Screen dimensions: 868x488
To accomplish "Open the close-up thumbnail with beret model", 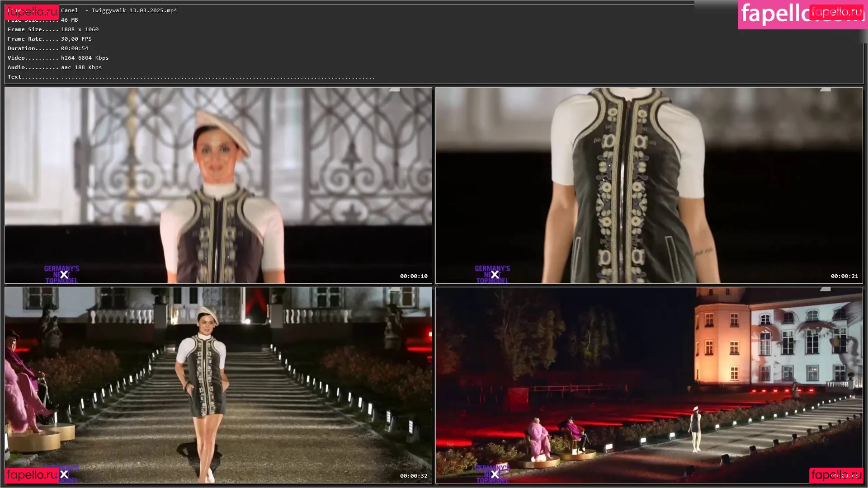I will (218, 185).
